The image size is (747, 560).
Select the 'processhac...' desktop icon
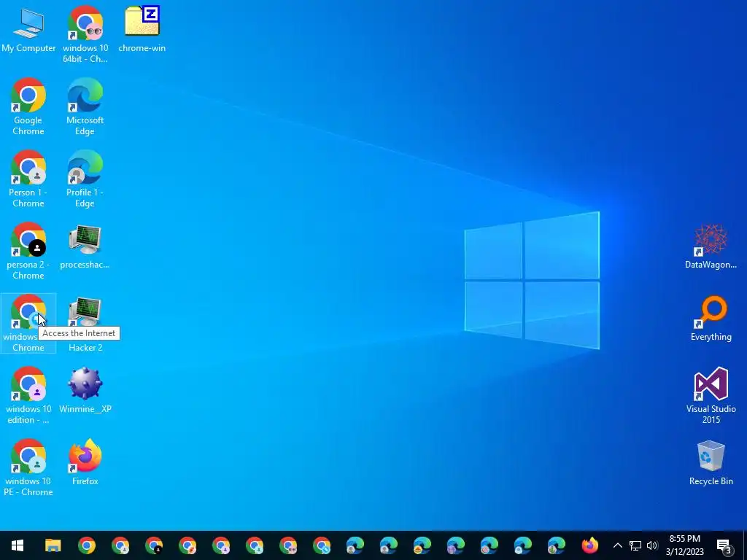coord(85,246)
